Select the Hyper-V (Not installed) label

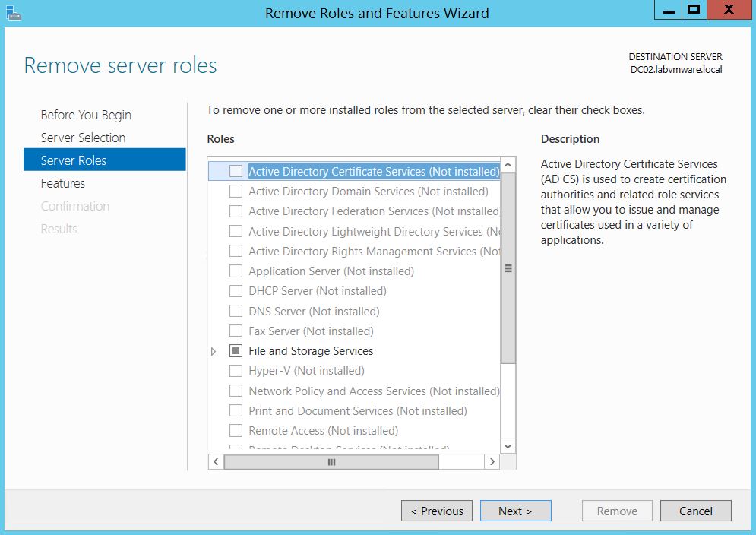point(307,371)
